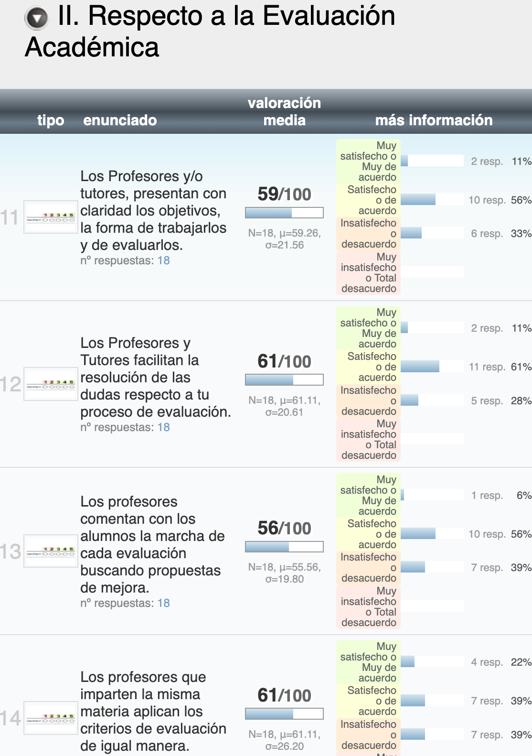
Task: Sort by the 'enunciado' column header
Action: point(120,120)
